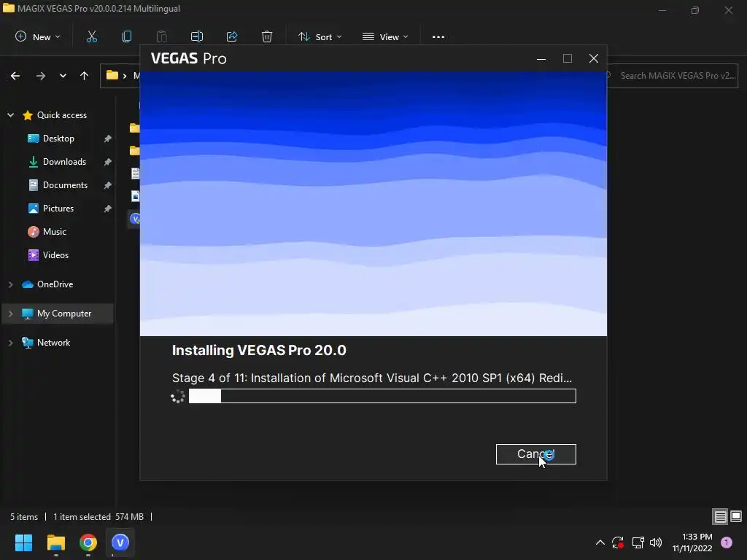
Task: Open Videos folder in sidebar
Action: [x=55, y=255]
